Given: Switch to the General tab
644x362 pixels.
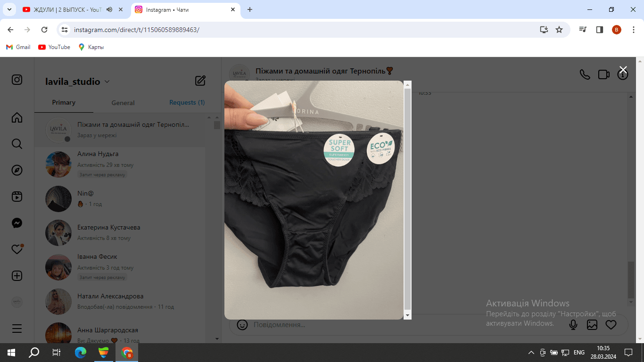Looking at the screenshot, I should point(123,103).
